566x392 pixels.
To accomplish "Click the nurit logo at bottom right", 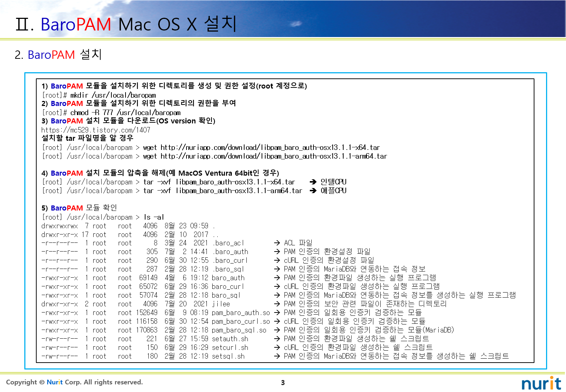I will [x=541, y=383].
